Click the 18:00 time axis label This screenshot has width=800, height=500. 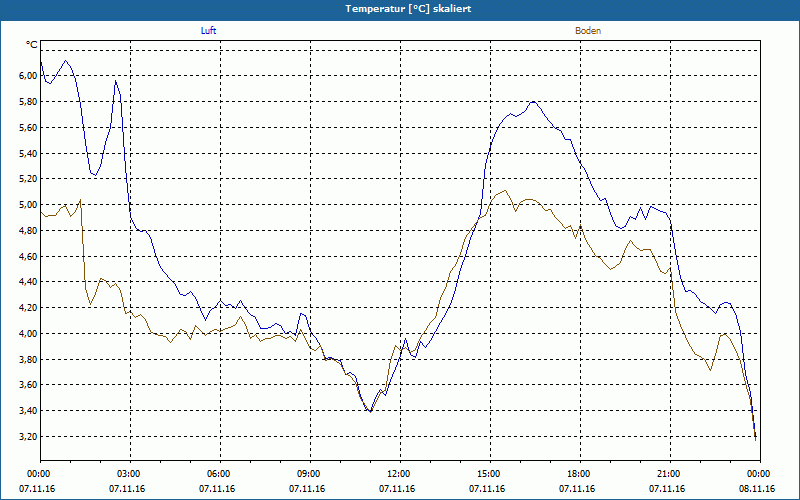577,474
